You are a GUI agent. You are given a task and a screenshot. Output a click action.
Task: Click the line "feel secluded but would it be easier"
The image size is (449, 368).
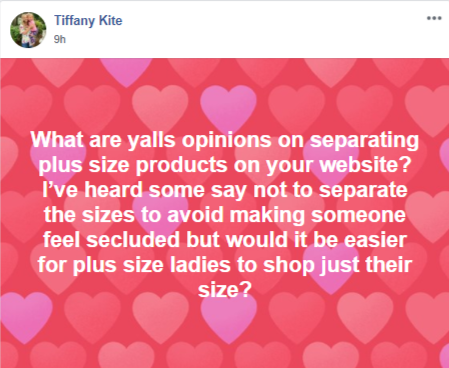(x=225, y=240)
